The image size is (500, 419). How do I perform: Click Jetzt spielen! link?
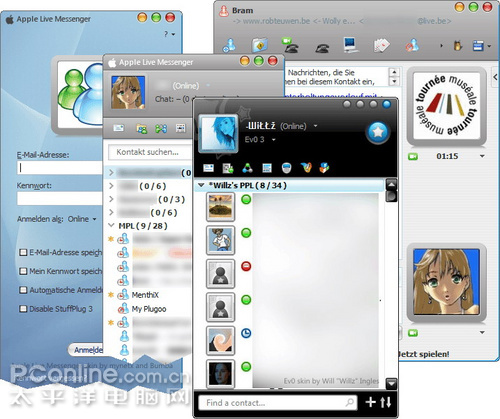(424, 354)
